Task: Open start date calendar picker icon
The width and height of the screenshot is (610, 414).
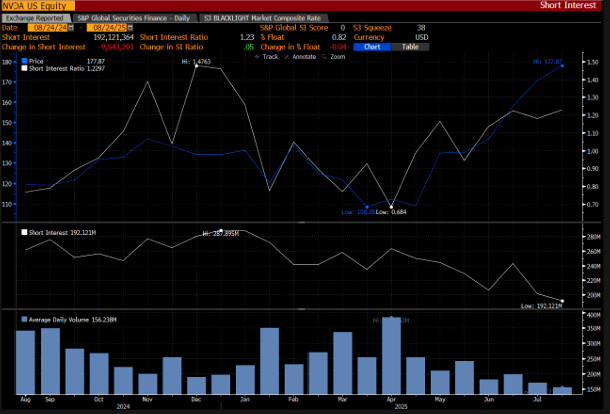Action: pos(72,29)
